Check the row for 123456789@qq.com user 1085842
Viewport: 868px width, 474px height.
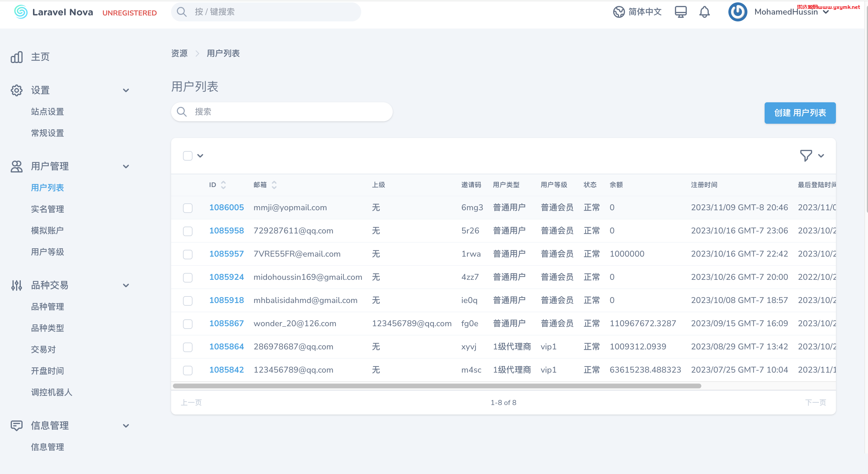(188, 371)
